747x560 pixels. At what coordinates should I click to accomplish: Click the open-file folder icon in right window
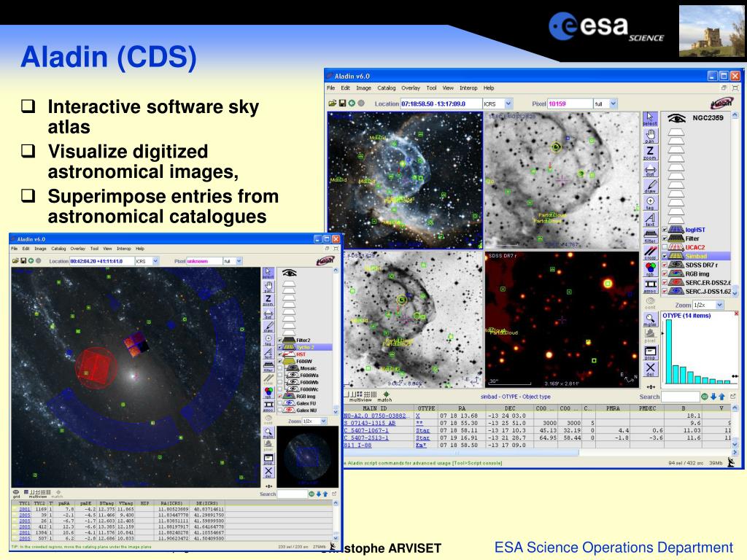coord(332,104)
